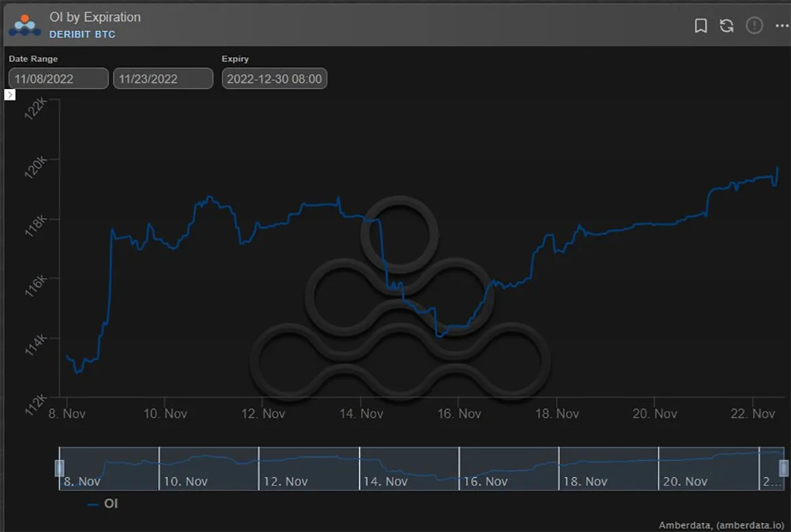
Task: Click the Amberdata (amberdata.io) credit link
Action: 721,525
